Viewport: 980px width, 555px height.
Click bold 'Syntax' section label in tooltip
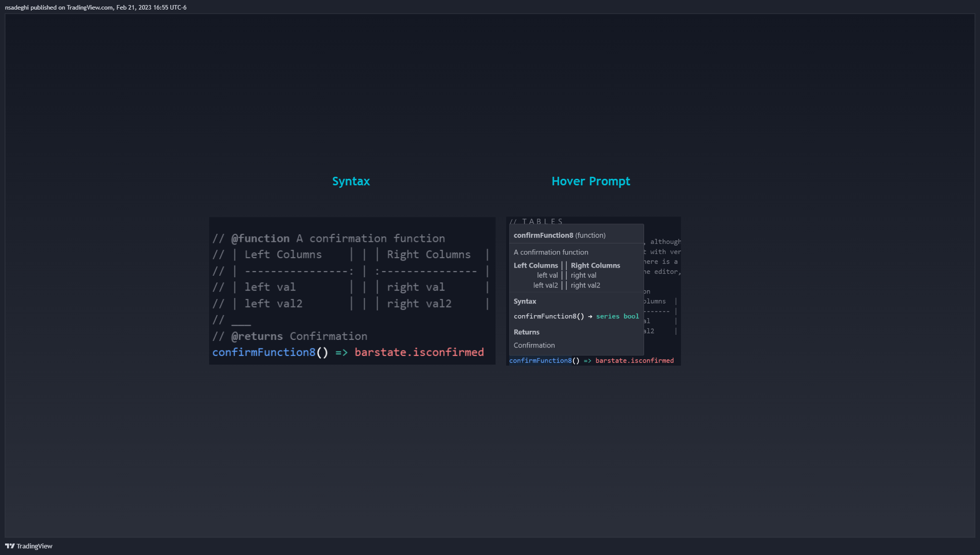[525, 301]
